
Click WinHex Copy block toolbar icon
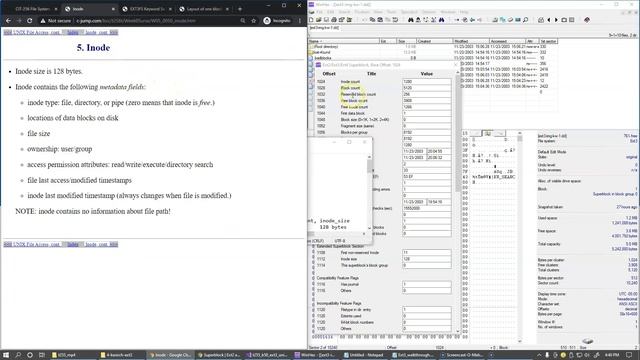pyautogui.click(x=372, y=20)
